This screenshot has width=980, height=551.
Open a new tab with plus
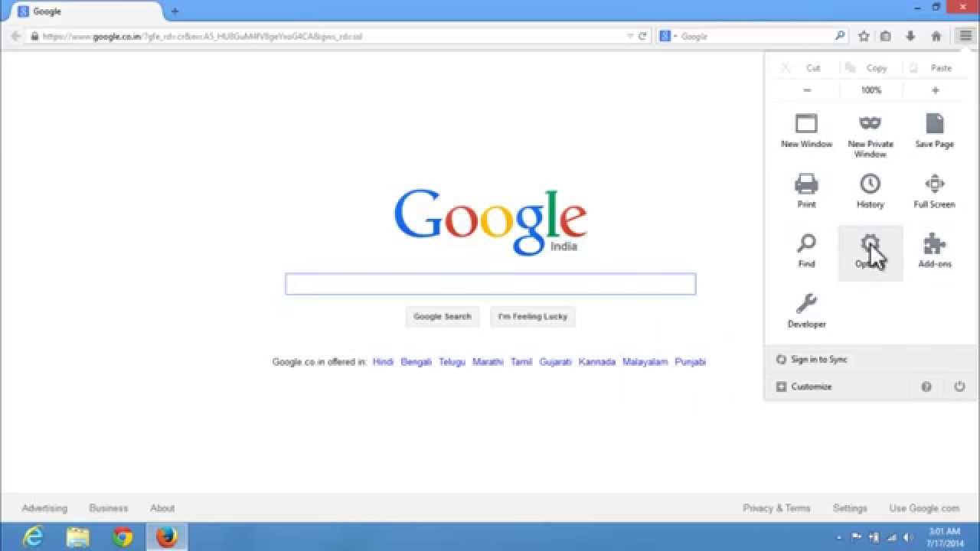tap(175, 11)
